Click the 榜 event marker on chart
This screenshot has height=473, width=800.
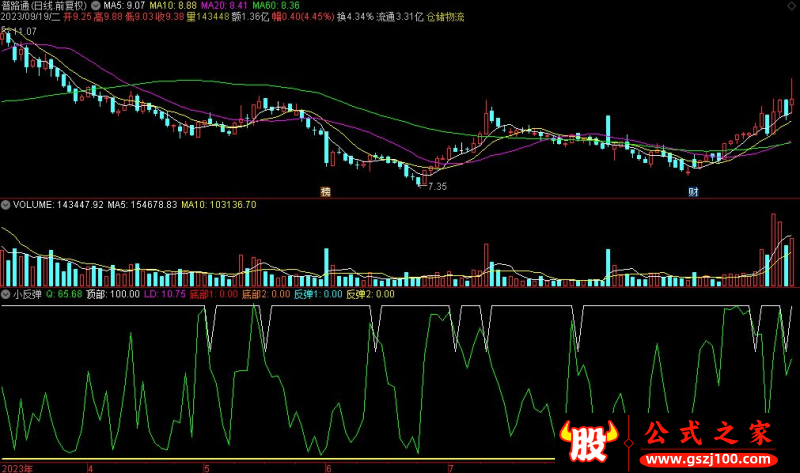click(326, 192)
